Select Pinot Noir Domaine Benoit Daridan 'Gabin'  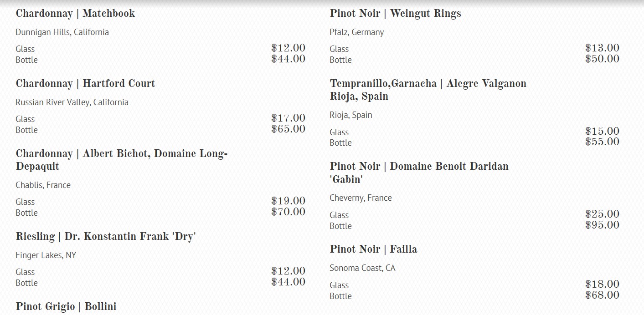[419, 173]
